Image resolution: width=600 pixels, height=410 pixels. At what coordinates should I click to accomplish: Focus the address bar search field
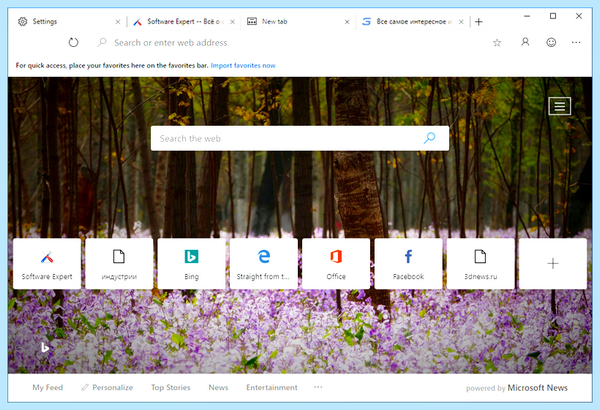(x=291, y=42)
